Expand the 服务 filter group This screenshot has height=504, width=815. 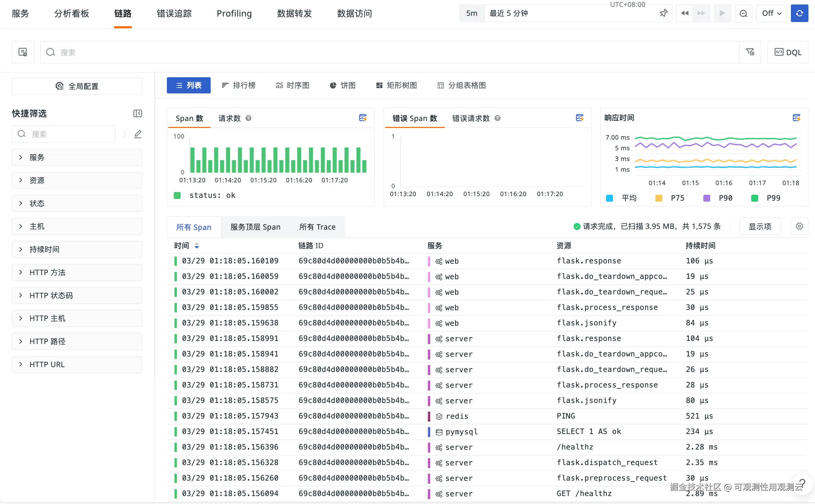(77, 157)
